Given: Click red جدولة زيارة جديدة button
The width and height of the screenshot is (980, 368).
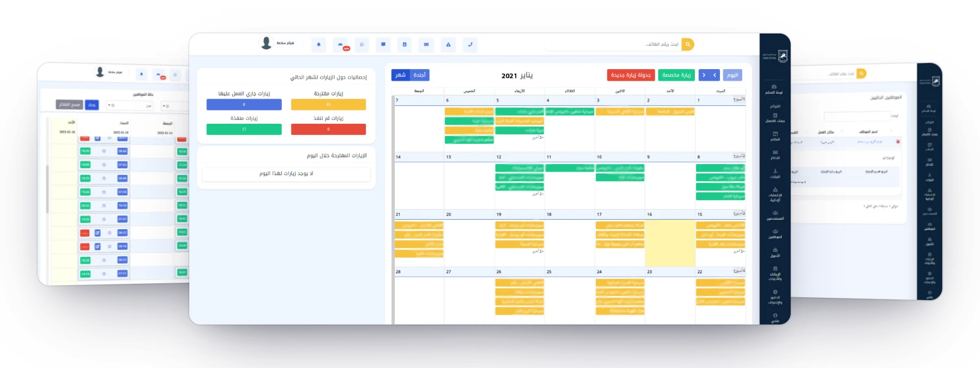Looking at the screenshot, I should (631, 75).
